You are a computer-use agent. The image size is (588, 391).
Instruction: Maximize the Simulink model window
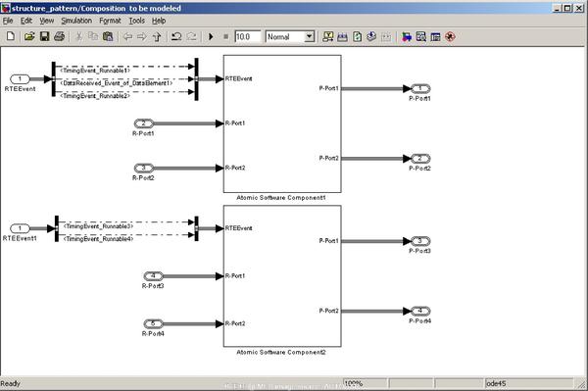click(567, 8)
